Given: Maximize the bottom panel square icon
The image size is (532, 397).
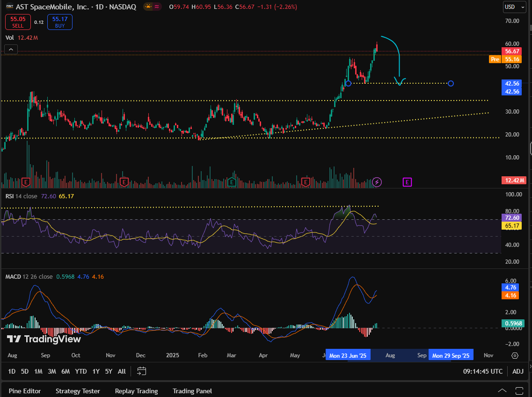Looking at the screenshot, I should (x=519, y=390).
